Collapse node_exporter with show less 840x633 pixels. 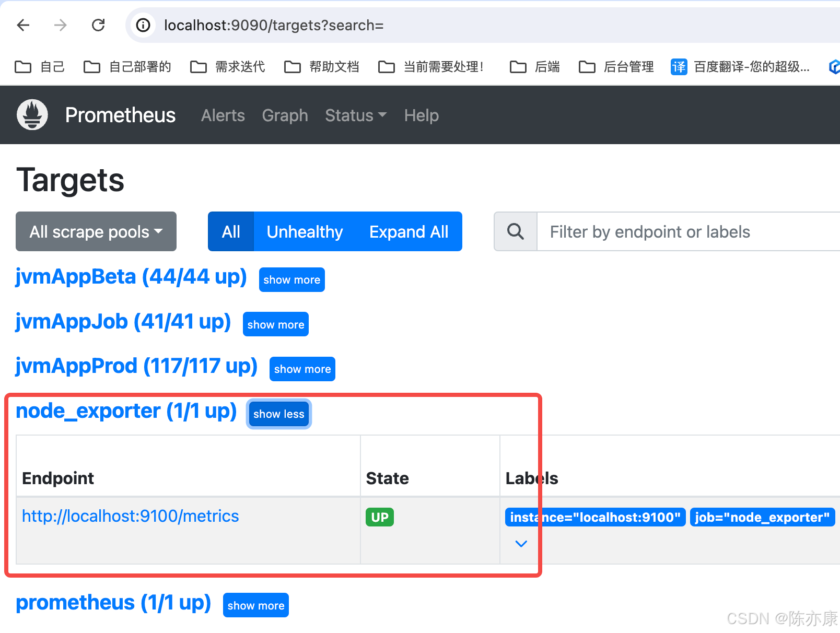[x=279, y=414]
